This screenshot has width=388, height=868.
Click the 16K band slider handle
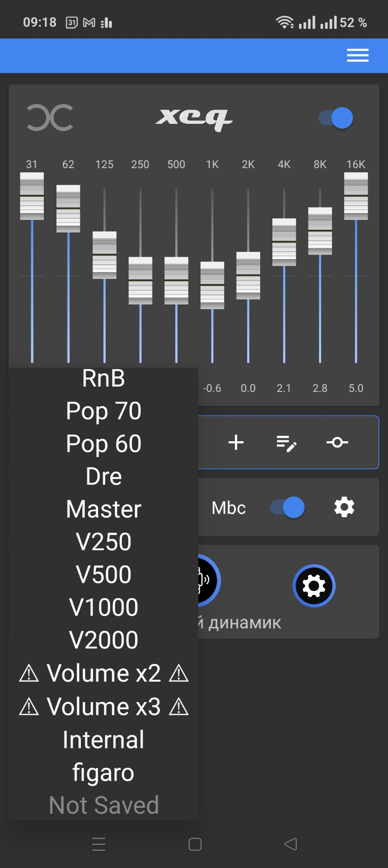coord(356,196)
